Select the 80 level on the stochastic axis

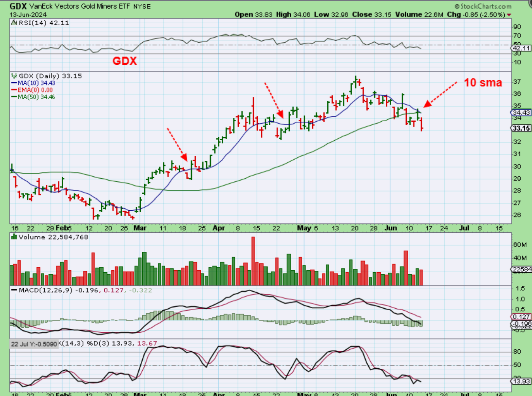(x=517, y=352)
